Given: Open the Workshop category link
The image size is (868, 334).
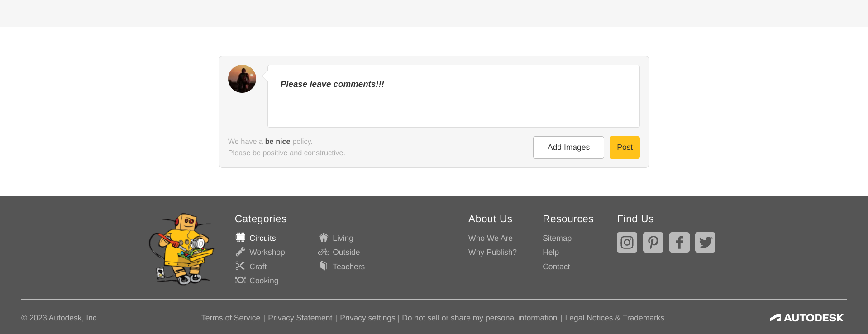Looking at the screenshot, I should point(267,252).
